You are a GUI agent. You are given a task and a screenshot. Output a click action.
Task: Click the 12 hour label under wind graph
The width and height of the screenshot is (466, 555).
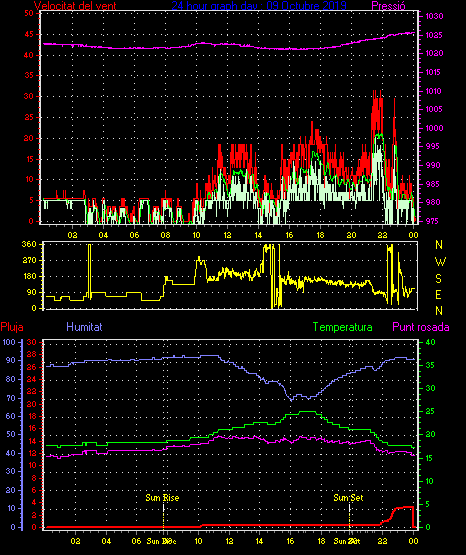[227, 235]
